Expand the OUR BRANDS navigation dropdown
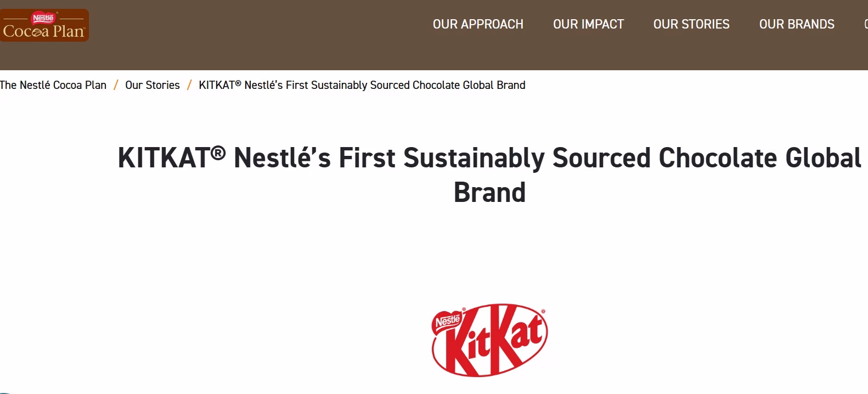The width and height of the screenshot is (868, 394). (797, 24)
